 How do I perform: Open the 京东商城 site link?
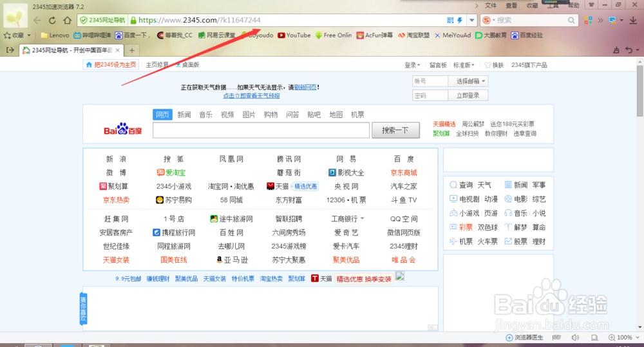404,173
